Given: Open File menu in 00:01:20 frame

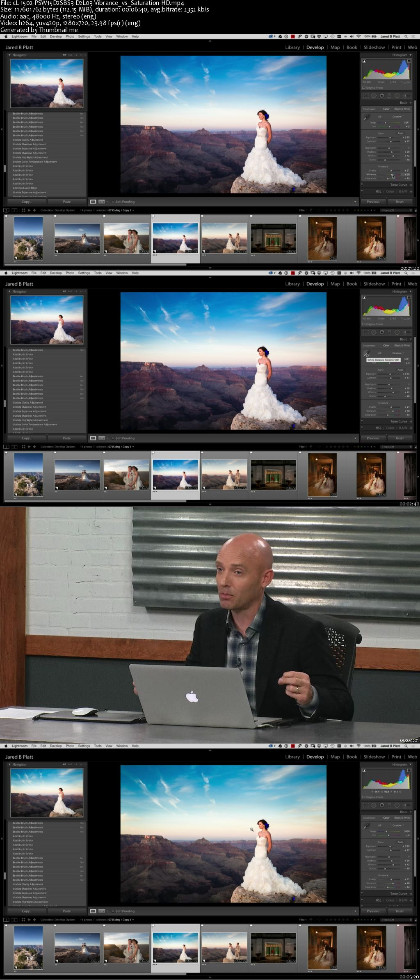Looking at the screenshot, I should pyautogui.click(x=34, y=37).
